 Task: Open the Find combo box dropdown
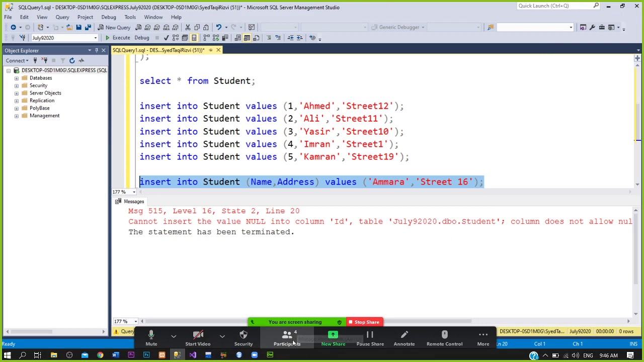pos(571,27)
